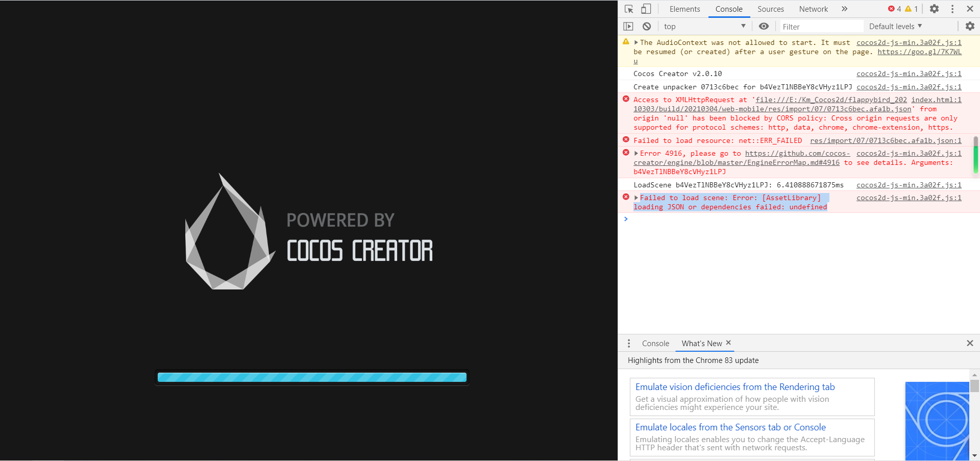Expand the AudioContext warning message

click(636, 43)
